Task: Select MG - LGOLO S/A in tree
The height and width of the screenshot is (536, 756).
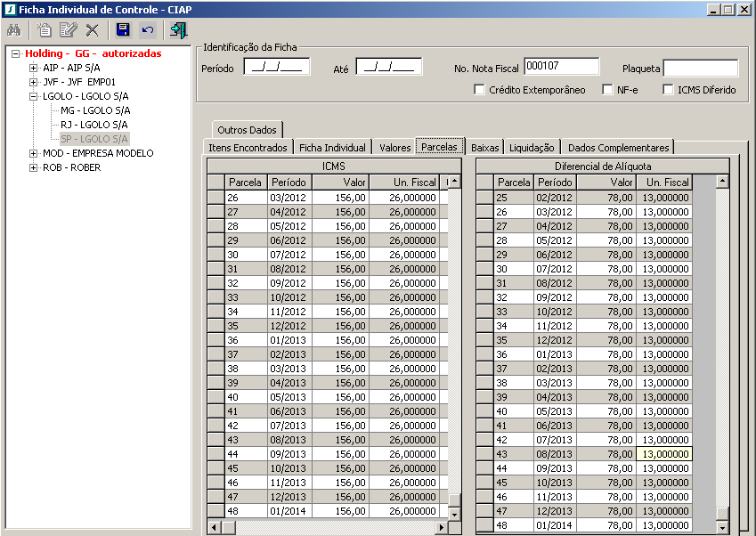Action: [x=93, y=110]
